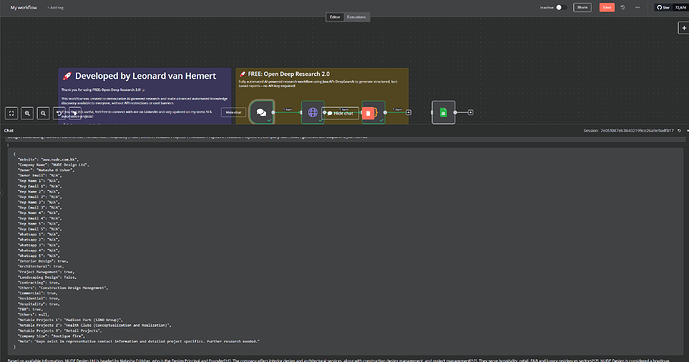This screenshot has width=689, height=362.
Task: Add connection after Google Sheets node
Action: coord(471,112)
